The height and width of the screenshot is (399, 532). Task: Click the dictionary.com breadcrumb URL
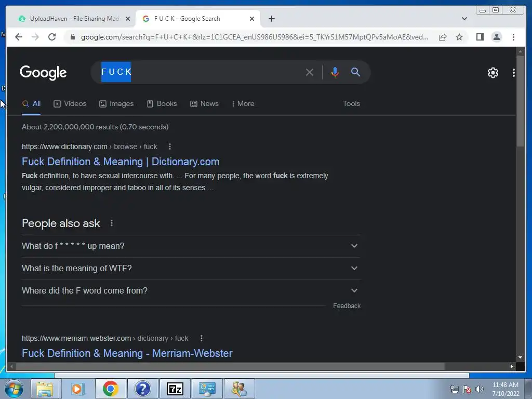[89, 147]
